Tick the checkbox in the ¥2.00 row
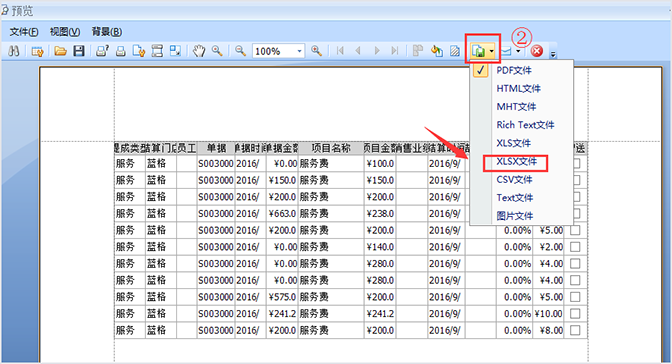672x364 pixels. [x=575, y=247]
